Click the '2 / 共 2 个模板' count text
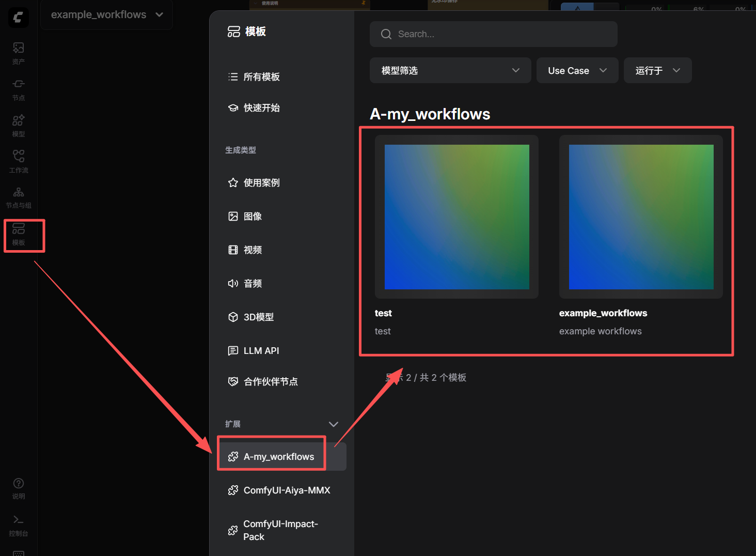756x556 pixels. coord(436,378)
